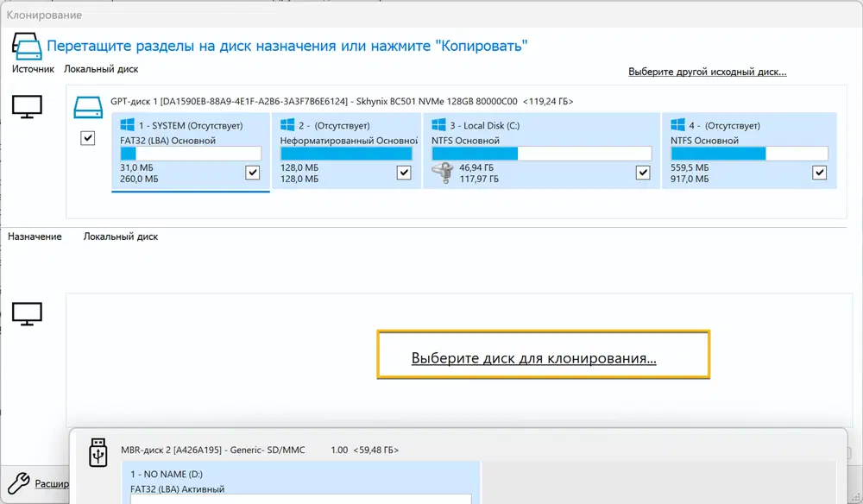Click the source computer monitor icon
The height and width of the screenshot is (504, 863).
click(26, 108)
